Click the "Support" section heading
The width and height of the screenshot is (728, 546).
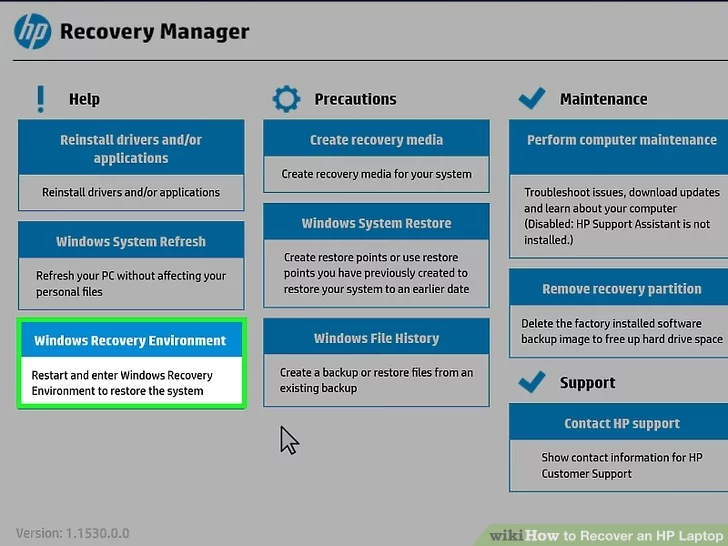[x=587, y=383]
